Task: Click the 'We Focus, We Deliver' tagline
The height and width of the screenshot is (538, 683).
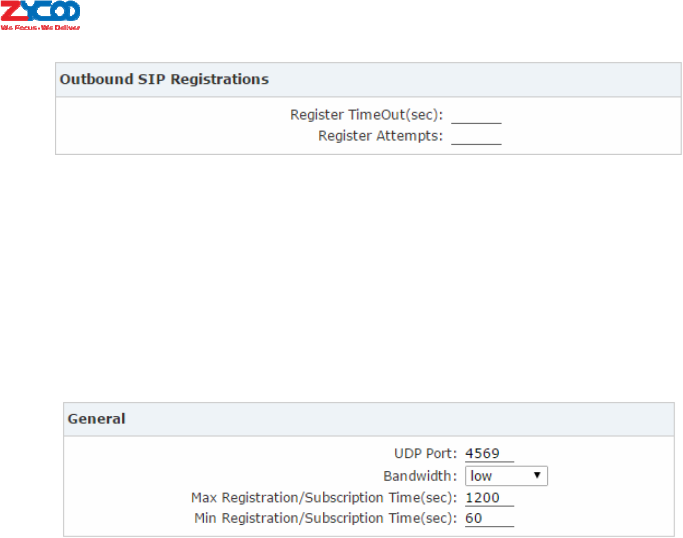Action: pos(40,26)
